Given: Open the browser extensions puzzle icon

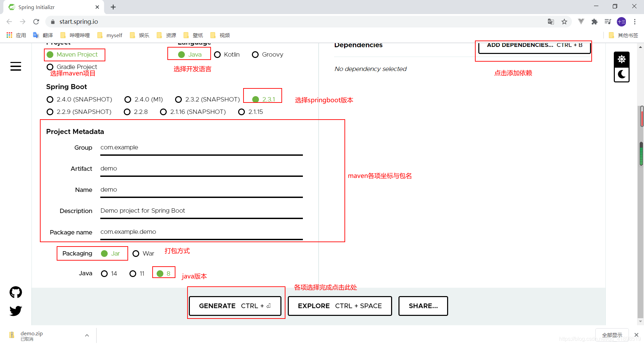Looking at the screenshot, I should pos(594,21).
